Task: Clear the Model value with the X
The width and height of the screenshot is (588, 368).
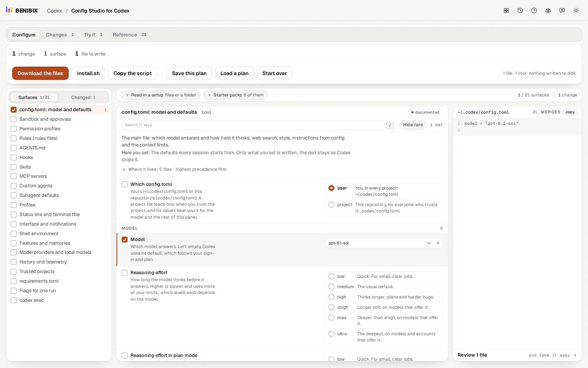Action: click(x=438, y=243)
